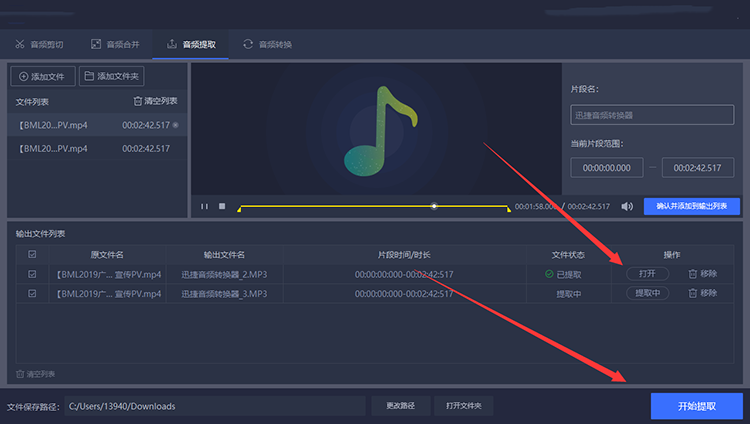Focus the 片段名 input field
This screenshot has height=424, width=750.
652,115
